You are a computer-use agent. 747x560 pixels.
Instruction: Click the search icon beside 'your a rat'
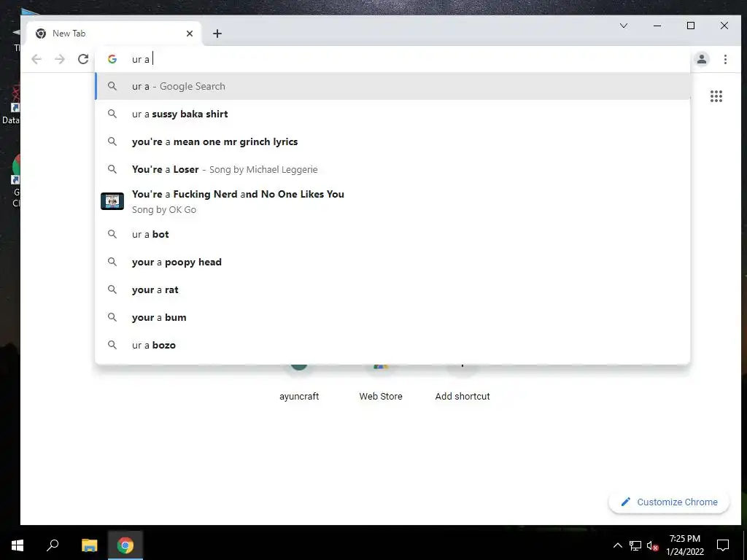point(112,289)
